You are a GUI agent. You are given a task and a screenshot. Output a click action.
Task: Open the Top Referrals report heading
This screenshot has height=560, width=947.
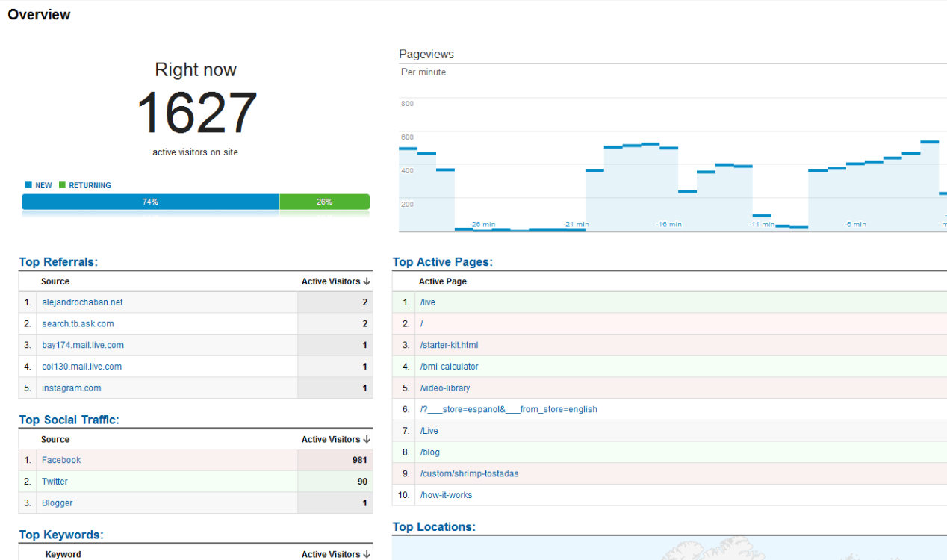58,261
